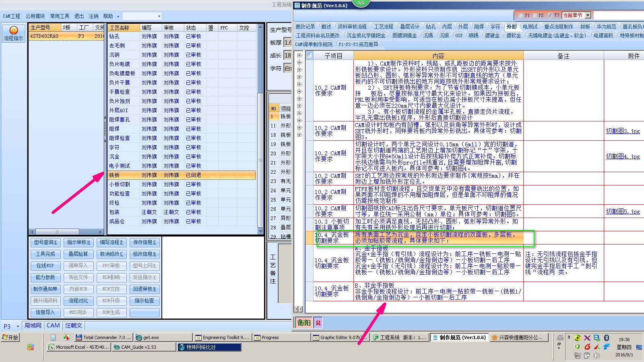Click the purple X tray icon
This screenshot has width=644, height=362.
(587, 338)
